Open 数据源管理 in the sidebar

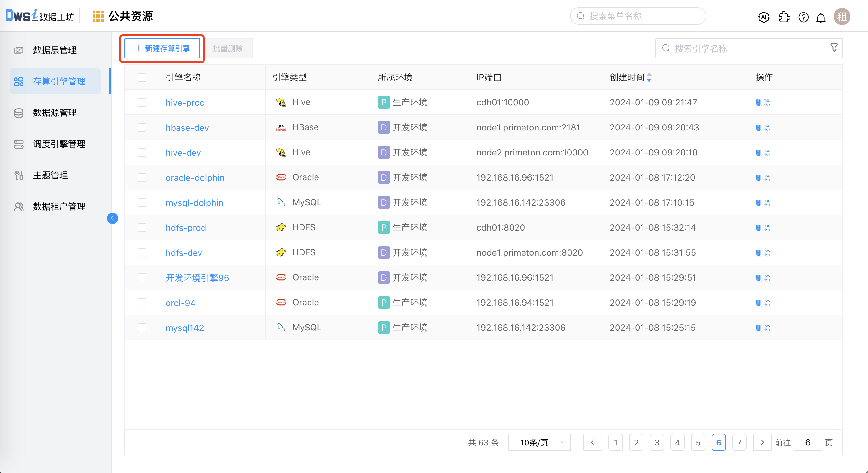tap(55, 113)
